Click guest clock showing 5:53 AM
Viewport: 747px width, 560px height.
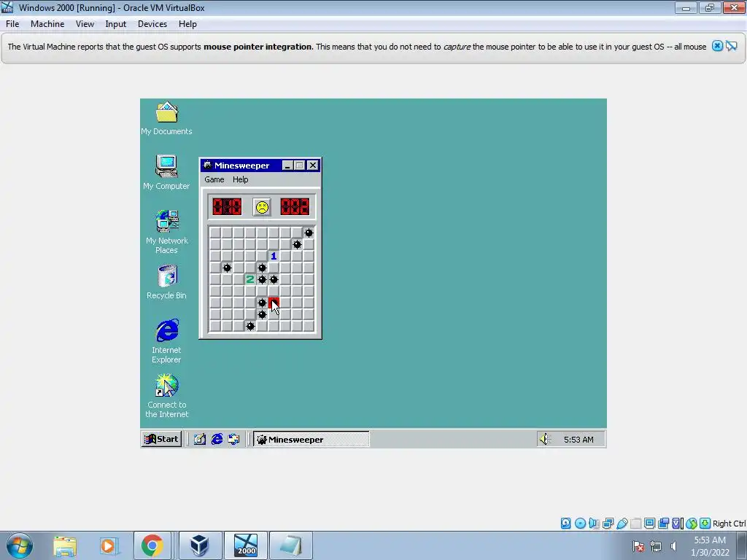tap(578, 440)
